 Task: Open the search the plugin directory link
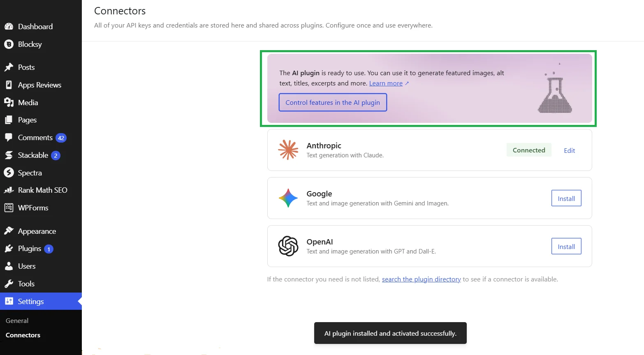421,279
